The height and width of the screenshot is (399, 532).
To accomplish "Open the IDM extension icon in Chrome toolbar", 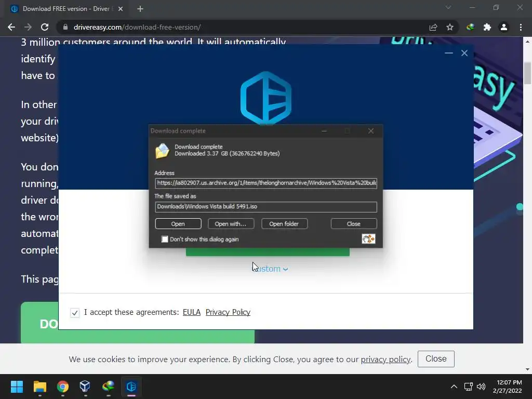I will (x=470, y=27).
